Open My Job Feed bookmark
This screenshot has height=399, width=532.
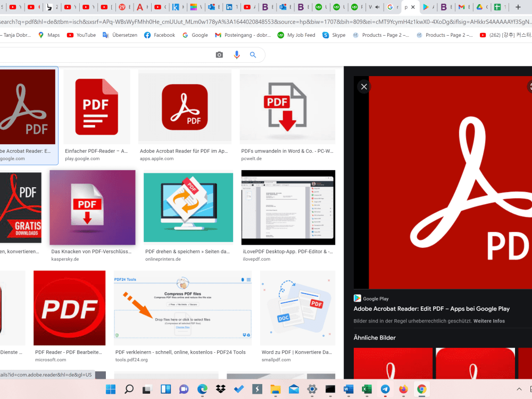tap(296, 35)
